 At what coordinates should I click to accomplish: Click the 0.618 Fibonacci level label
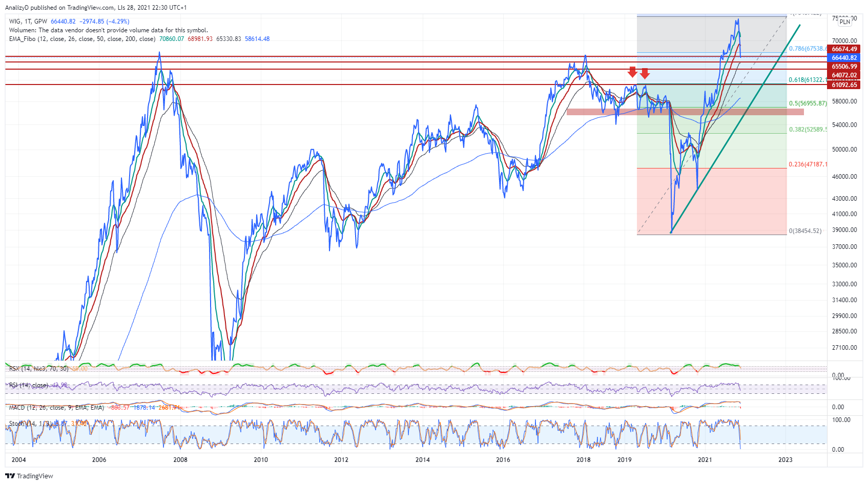(808, 80)
